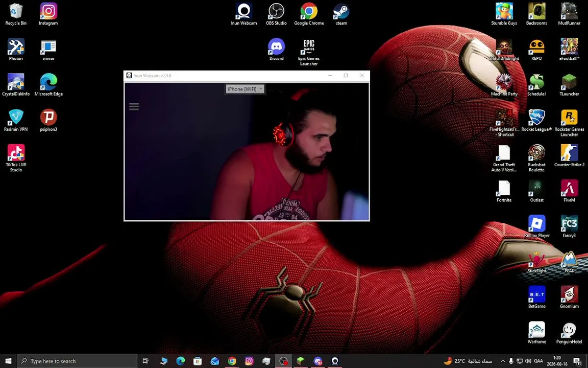
Task: Select the Outlast desktop shortcut
Action: coord(536,191)
